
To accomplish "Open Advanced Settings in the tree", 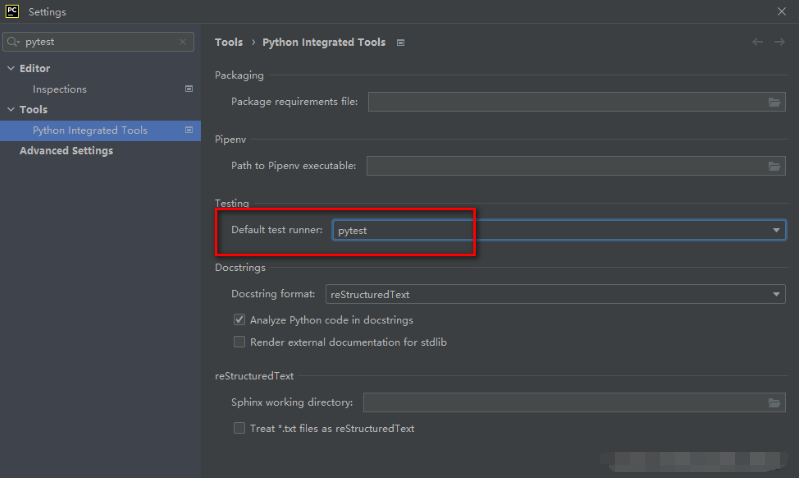I will (x=66, y=151).
